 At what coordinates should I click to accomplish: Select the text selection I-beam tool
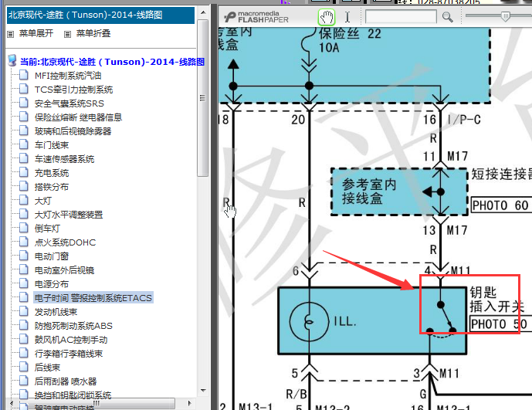click(347, 17)
